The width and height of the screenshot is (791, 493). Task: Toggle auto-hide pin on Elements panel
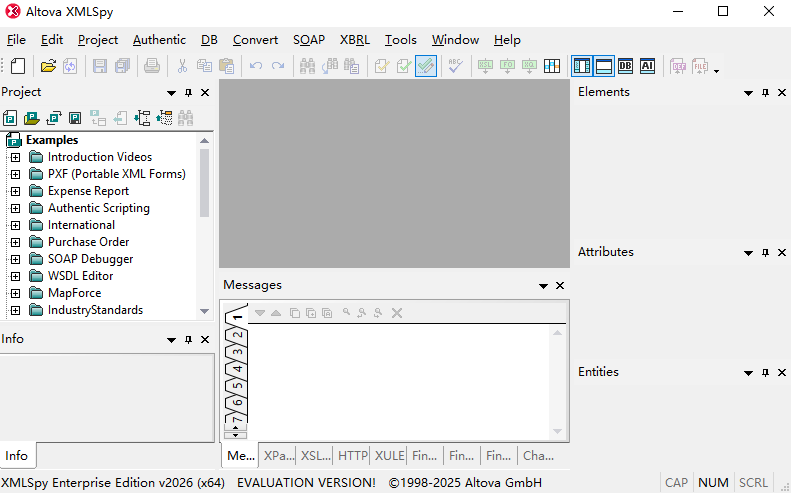click(x=765, y=92)
